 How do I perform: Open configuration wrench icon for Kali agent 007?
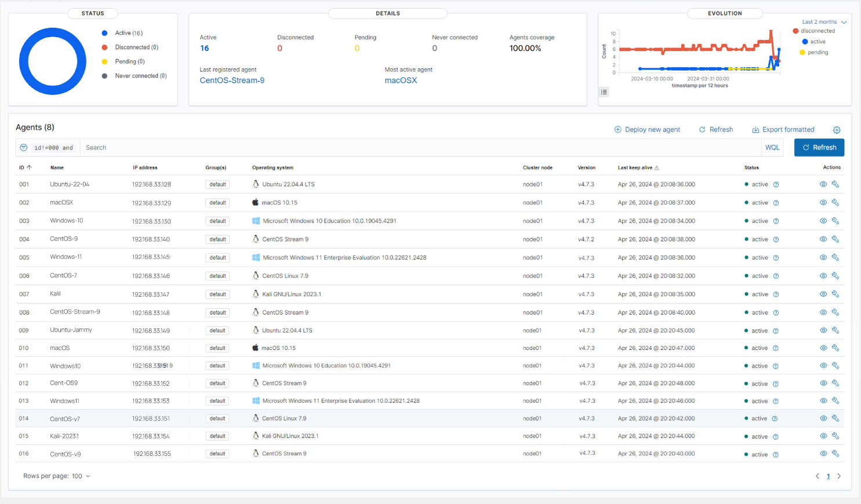(835, 294)
